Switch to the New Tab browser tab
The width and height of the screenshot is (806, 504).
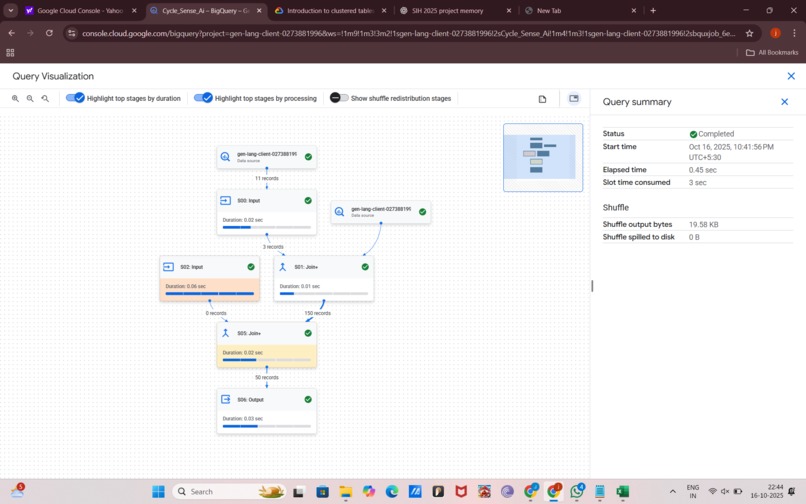(580, 10)
